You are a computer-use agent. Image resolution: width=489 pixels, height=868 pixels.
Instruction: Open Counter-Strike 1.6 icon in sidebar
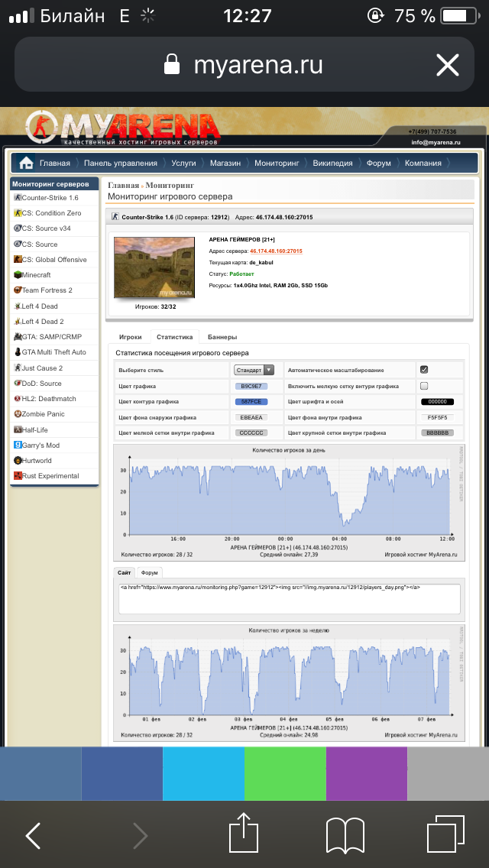pyautogui.click(x=18, y=198)
